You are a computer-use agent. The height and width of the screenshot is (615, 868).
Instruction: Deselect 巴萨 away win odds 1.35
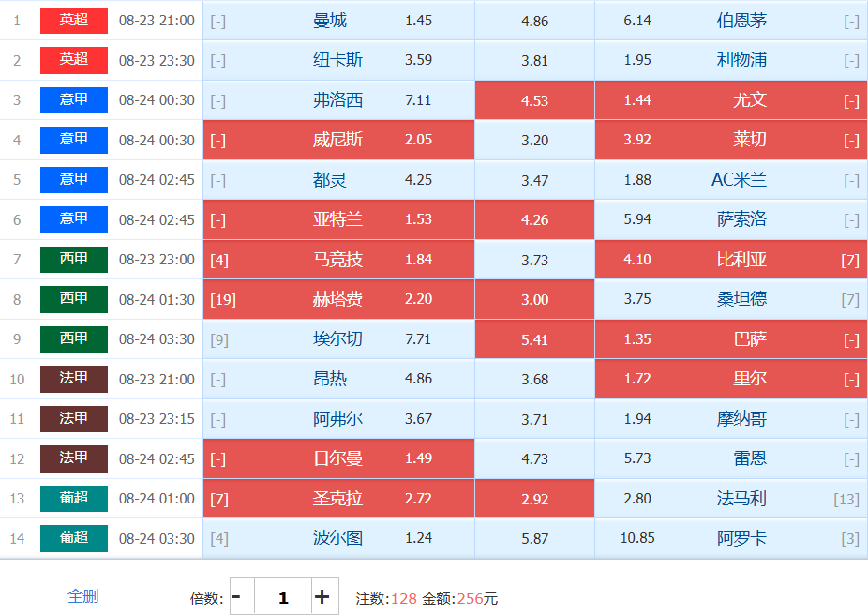coord(731,339)
